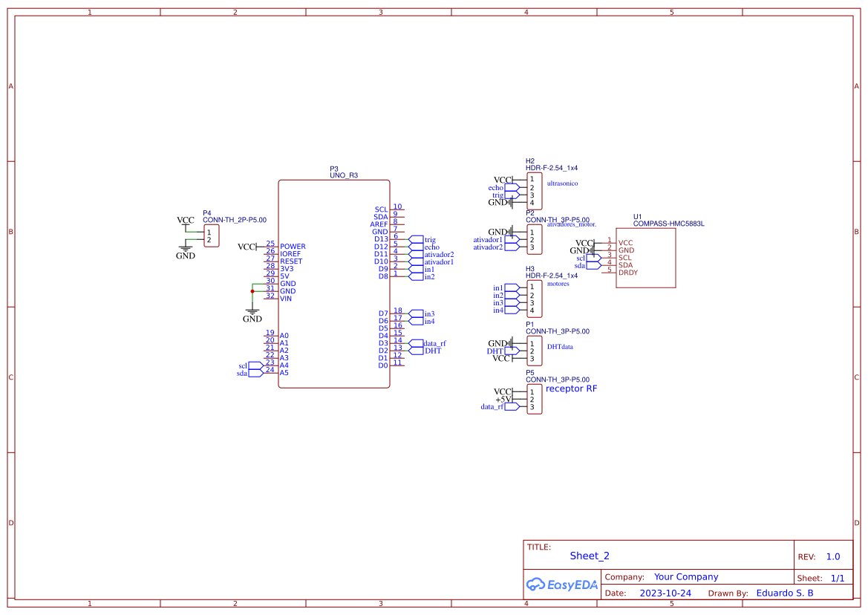
Task: Select the 'sda' net port at UNO A5
Action: click(250, 373)
